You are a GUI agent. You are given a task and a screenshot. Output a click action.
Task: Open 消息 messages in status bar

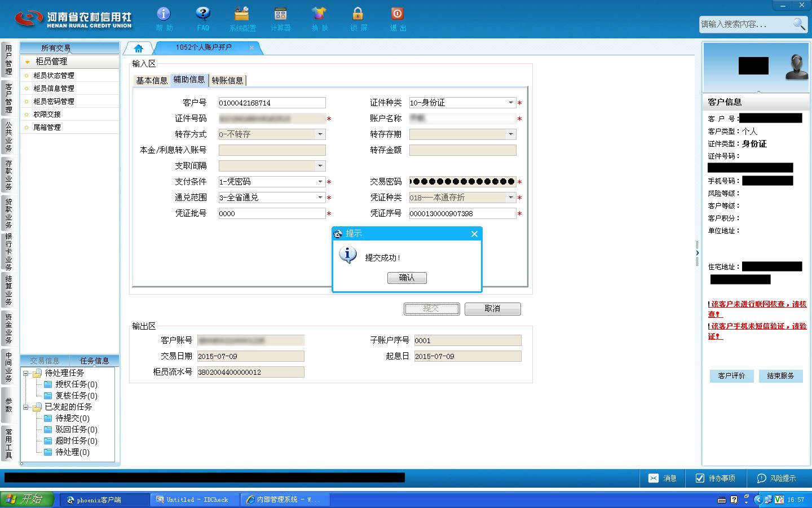663,478
